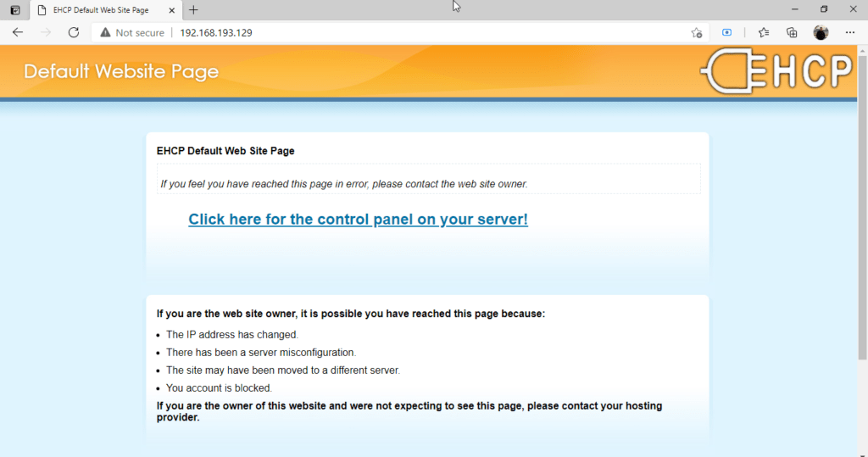The image size is (868, 457).
Task: Click the control panel link on your server
Action: [359, 220]
